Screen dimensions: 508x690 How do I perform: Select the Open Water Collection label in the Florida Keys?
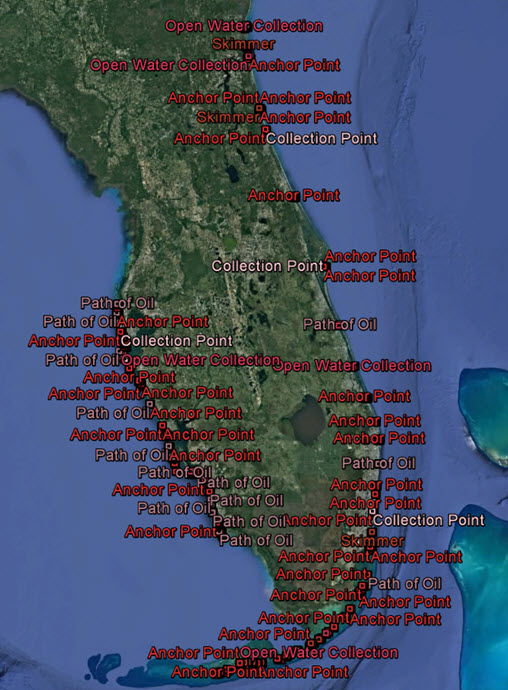coord(319,652)
